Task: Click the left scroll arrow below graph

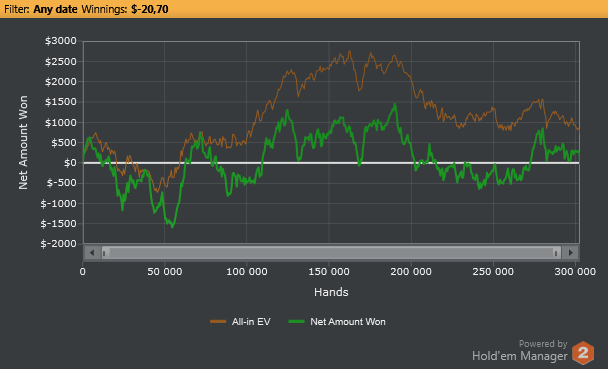Action: tap(92, 253)
